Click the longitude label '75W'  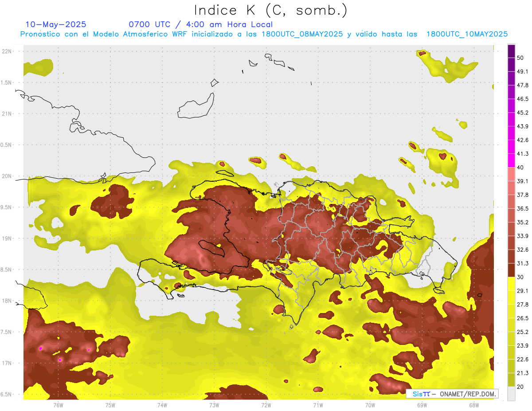click(110, 405)
